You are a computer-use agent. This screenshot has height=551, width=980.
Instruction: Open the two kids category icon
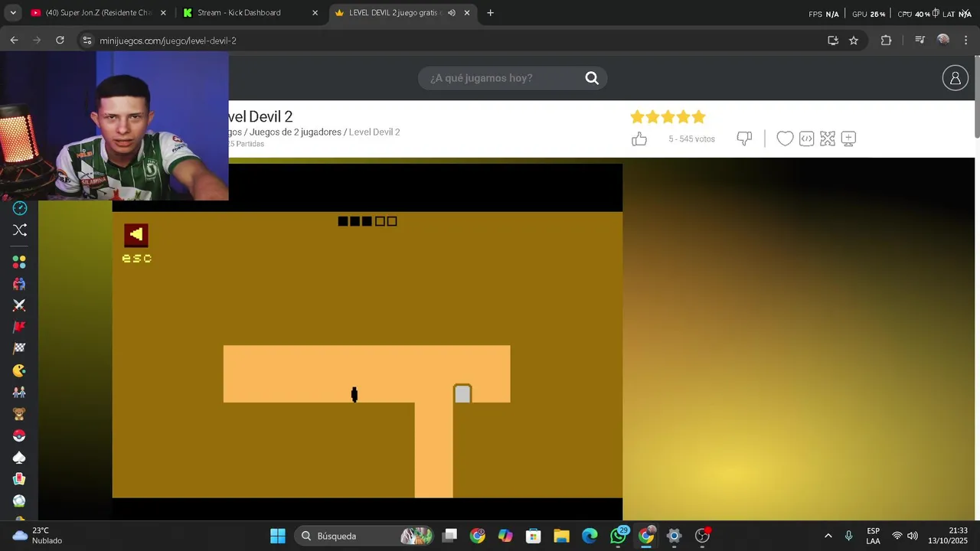(20, 392)
